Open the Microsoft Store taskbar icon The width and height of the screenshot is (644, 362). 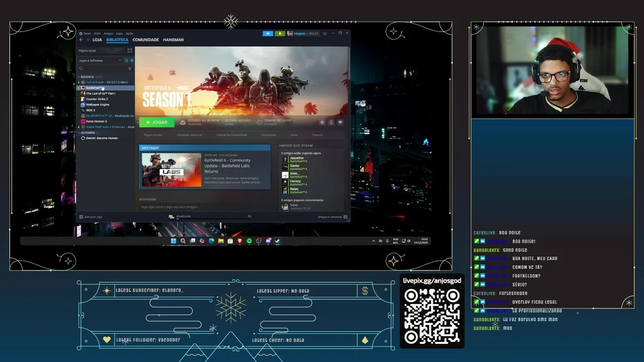230,241
